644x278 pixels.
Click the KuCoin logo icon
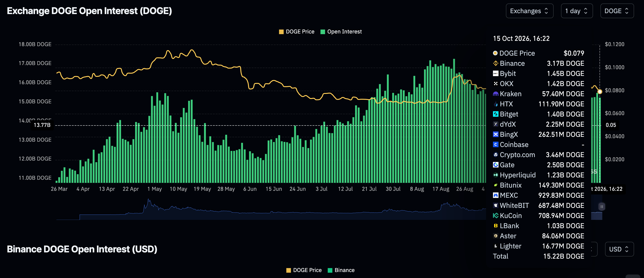point(496,215)
